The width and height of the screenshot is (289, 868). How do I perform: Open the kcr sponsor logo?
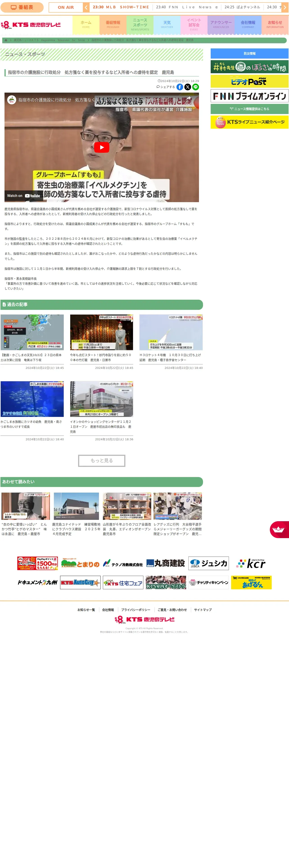251,563
